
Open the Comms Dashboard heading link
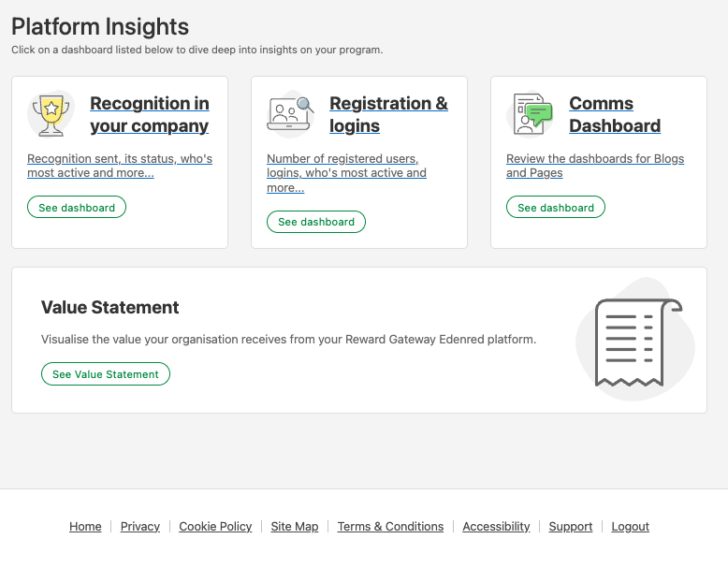615,114
